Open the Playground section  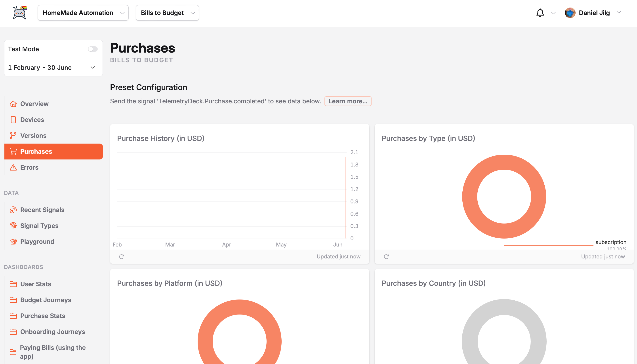tap(37, 241)
